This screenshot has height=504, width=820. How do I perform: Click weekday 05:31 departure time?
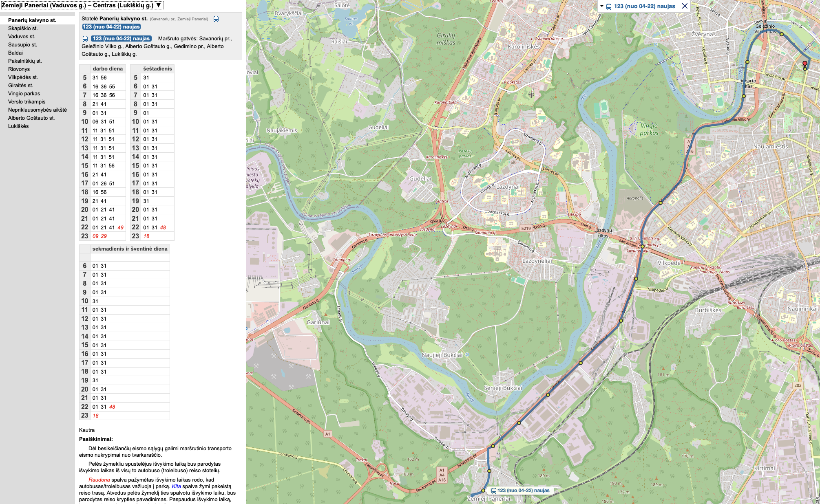point(95,77)
